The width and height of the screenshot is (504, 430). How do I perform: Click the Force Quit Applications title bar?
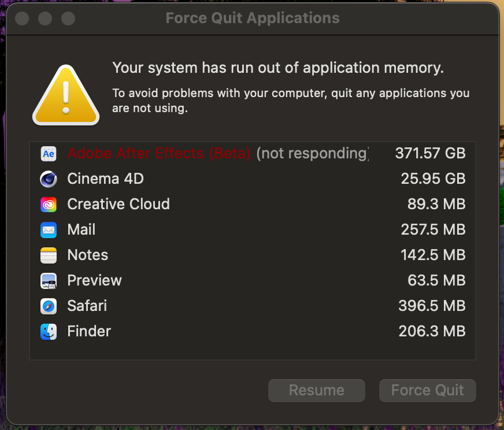tap(251, 18)
